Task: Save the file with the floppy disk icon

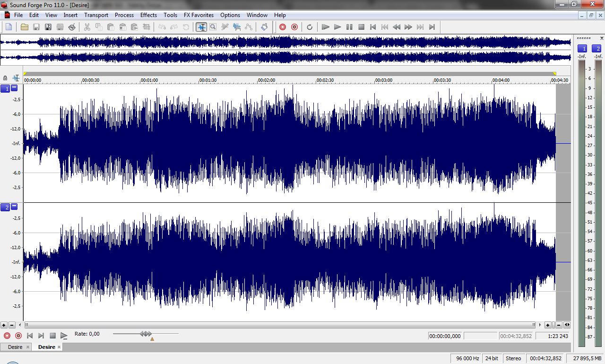Action: [36, 27]
